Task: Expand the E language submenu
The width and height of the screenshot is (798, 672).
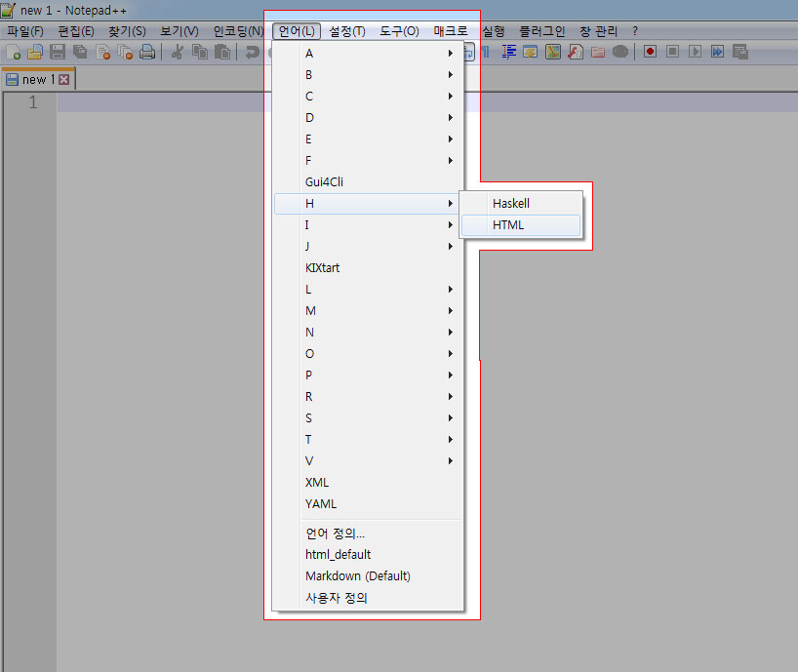Action: (368, 138)
